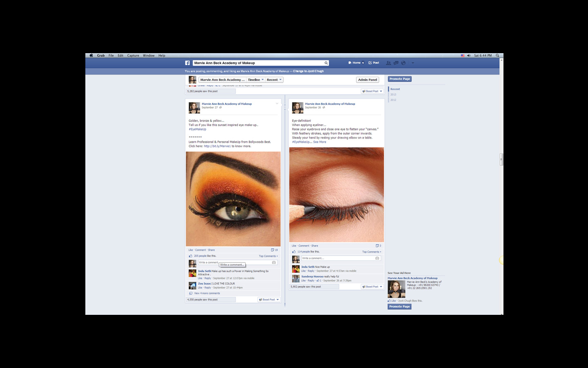Open post options chevron on September 27 post
The image size is (588, 368).
[x=277, y=103]
